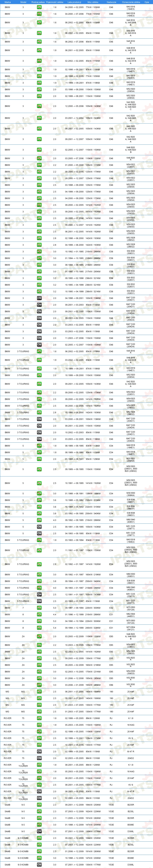Click petrol icon in BMW 8 4.4 row

[x=39, y=614]
